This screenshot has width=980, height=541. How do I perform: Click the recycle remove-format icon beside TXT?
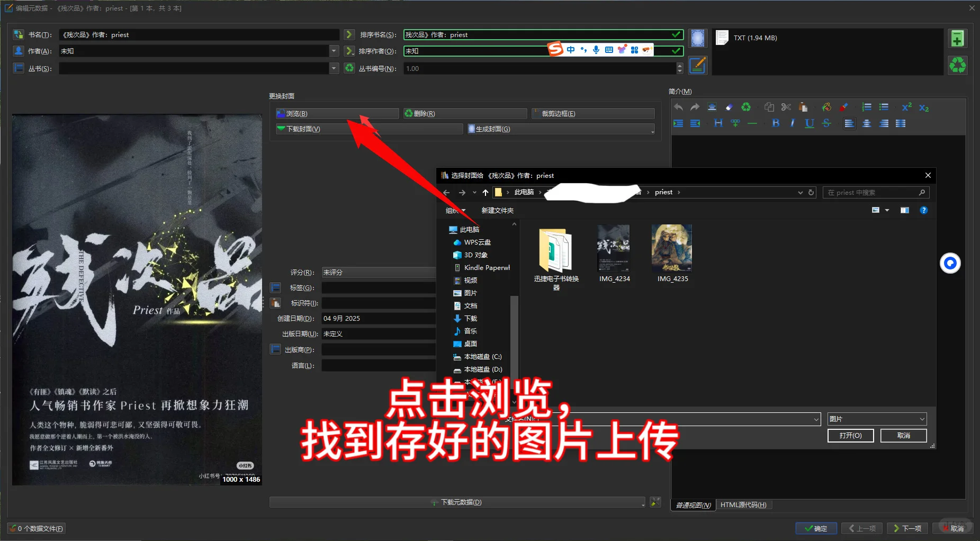(957, 66)
